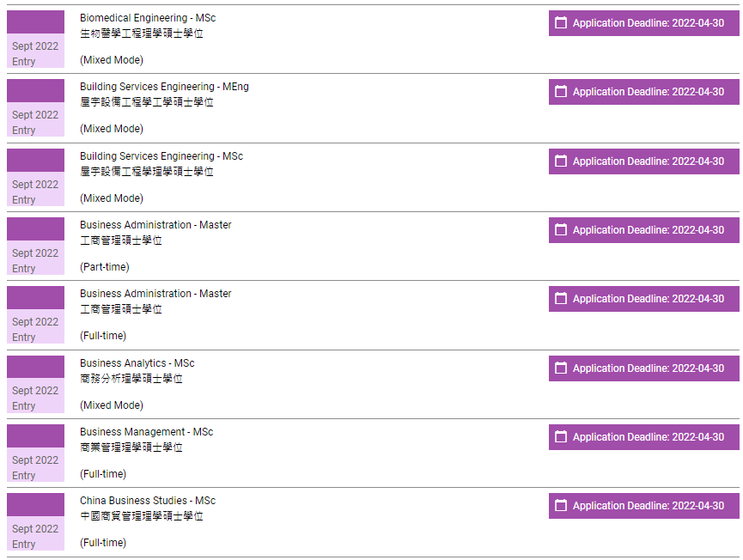
Task: Click calendar icon for full-time Business Administration
Action: click(x=561, y=299)
